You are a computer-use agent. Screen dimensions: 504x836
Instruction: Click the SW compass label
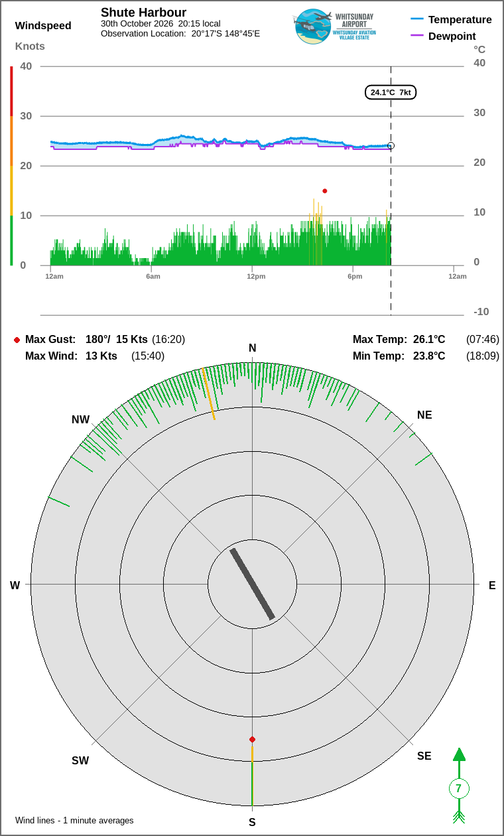pyautogui.click(x=80, y=761)
